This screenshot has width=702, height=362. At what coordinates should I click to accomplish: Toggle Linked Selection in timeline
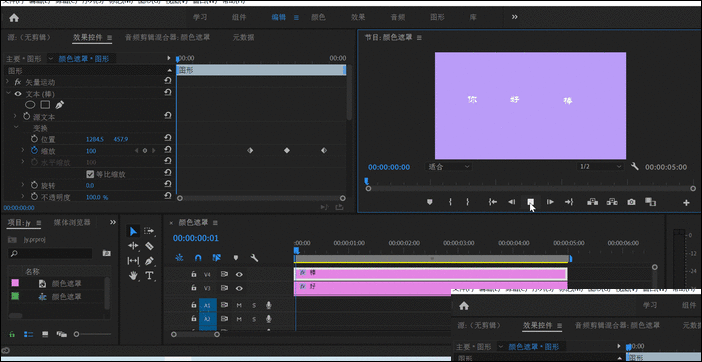pos(217,258)
